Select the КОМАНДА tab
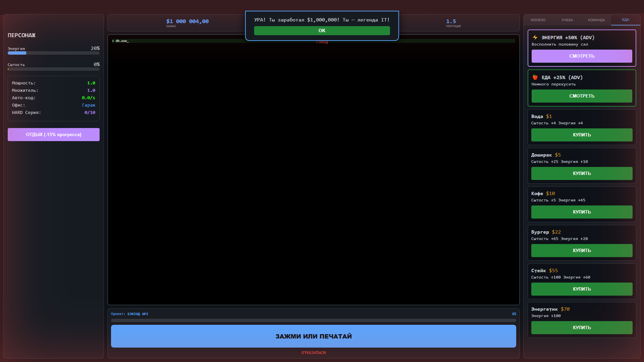Screen dimensions: 644x362 click(596, 20)
